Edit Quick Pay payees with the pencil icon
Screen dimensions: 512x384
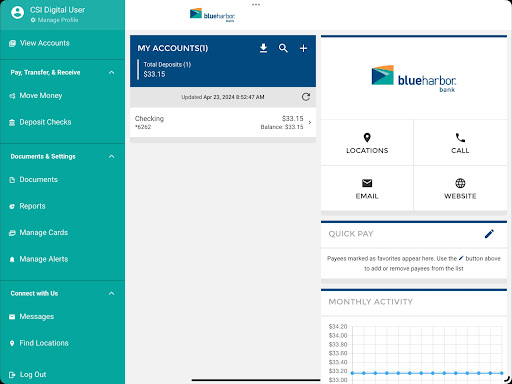(x=489, y=234)
